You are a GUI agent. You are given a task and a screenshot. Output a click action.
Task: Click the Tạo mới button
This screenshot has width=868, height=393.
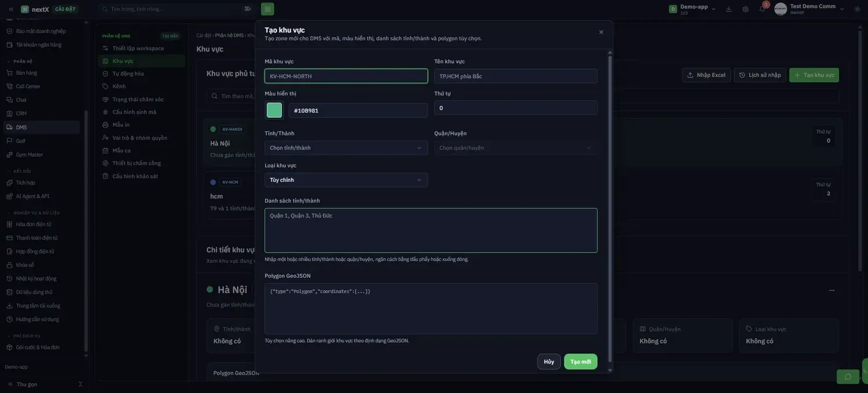pos(580,362)
